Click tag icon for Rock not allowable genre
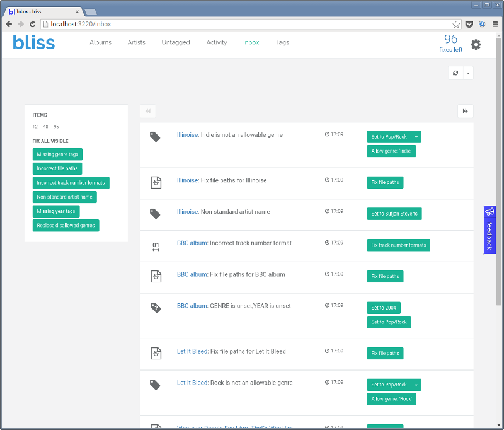 pos(155,385)
